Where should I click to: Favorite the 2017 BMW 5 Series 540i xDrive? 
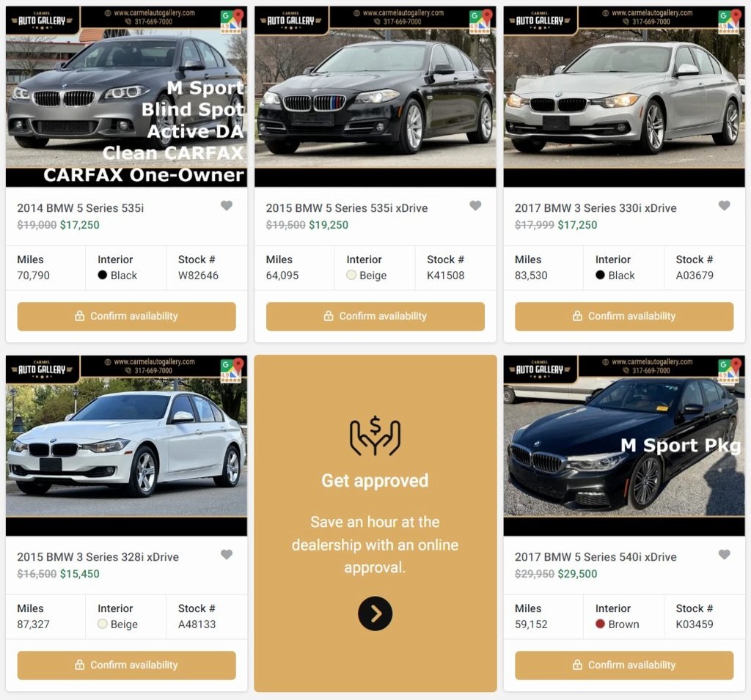724,554
